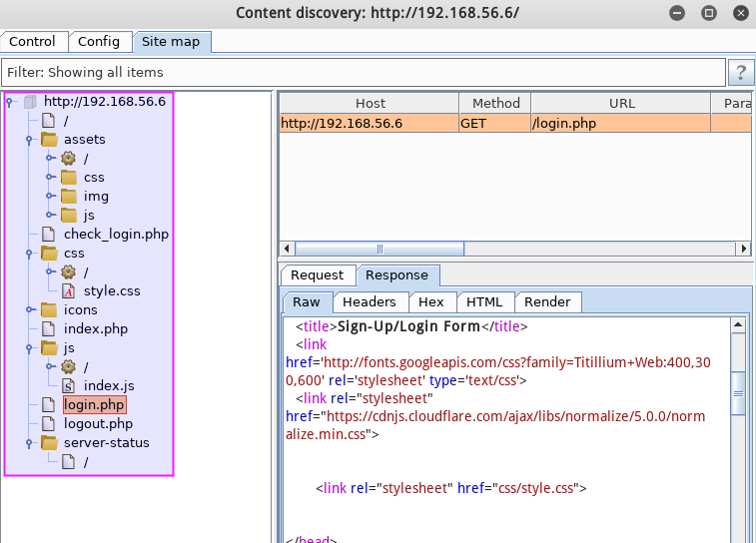This screenshot has width=756, height=543.
Task: Select the Raw view tab
Action: point(307,302)
